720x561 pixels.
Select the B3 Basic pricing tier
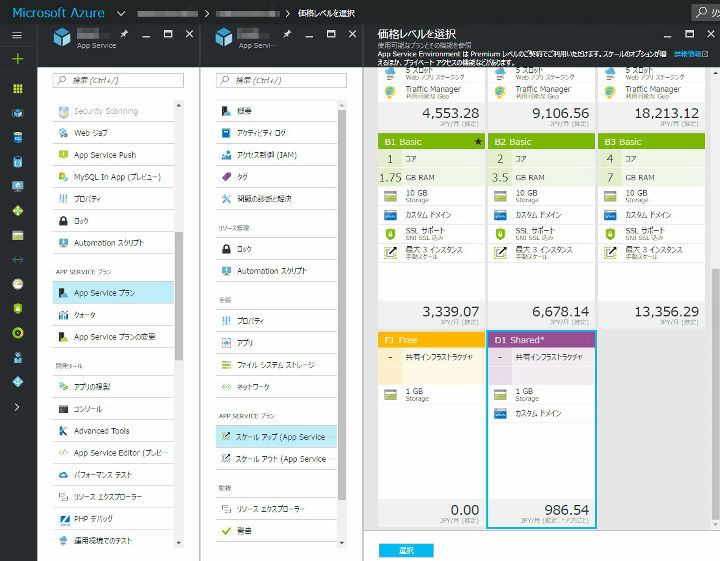pyautogui.click(x=651, y=231)
